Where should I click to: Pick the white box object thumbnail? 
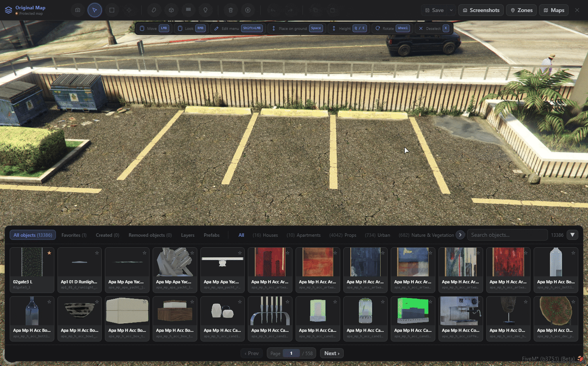click(x=127, y=311)
